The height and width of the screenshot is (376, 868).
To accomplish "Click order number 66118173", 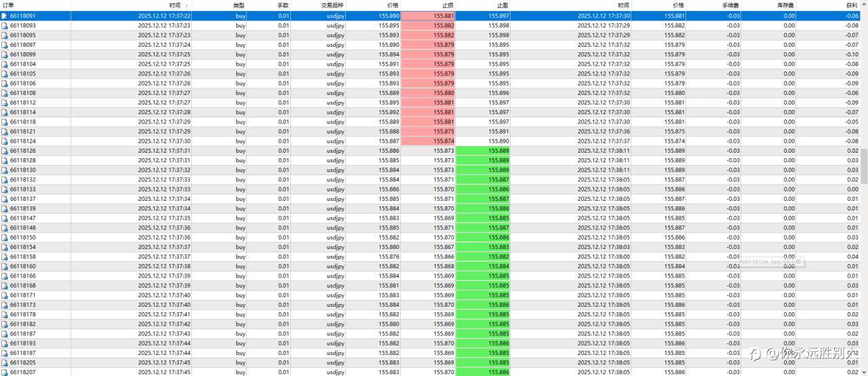I will [x=23, y=305].
